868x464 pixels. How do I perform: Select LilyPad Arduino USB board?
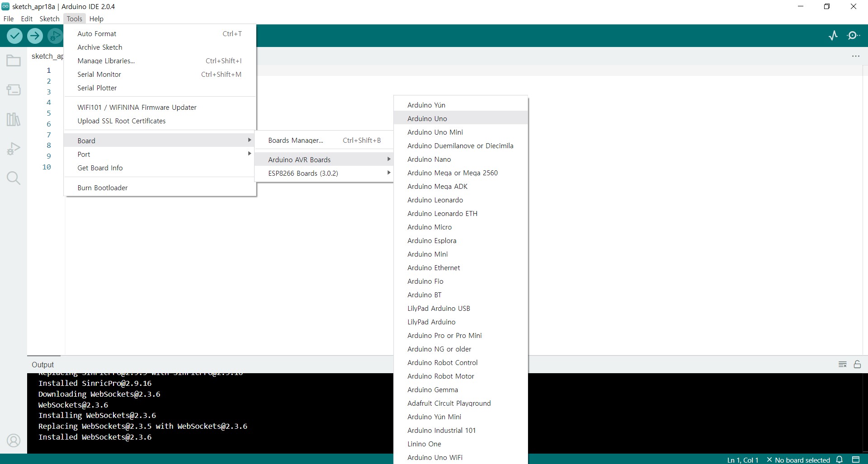[x=461, y=308]
